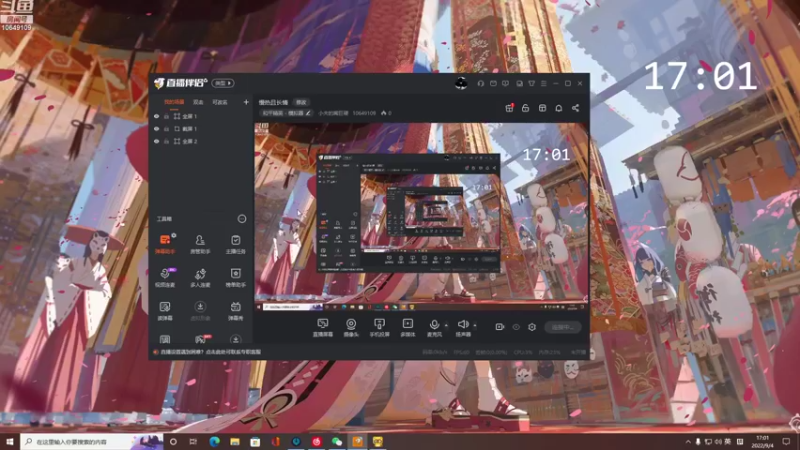This screenshot has height=450, width=800.
Task: Select the 全屏 2 source row
Action: (x=202, y=141)
